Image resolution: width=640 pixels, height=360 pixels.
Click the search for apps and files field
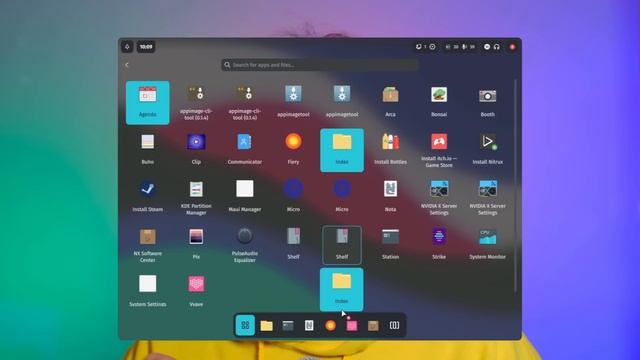pos(320,65)
